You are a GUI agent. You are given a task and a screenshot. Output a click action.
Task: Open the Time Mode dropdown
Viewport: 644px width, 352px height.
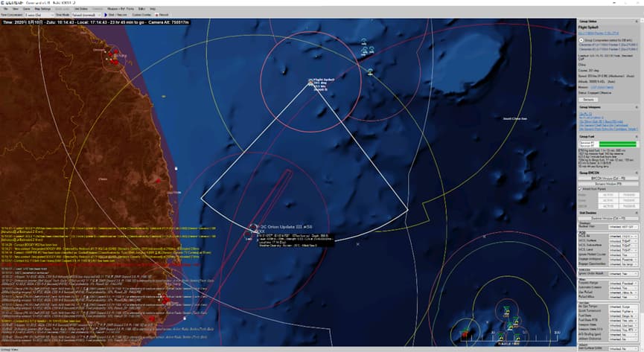pyautogui.click(x=86, y=15)
